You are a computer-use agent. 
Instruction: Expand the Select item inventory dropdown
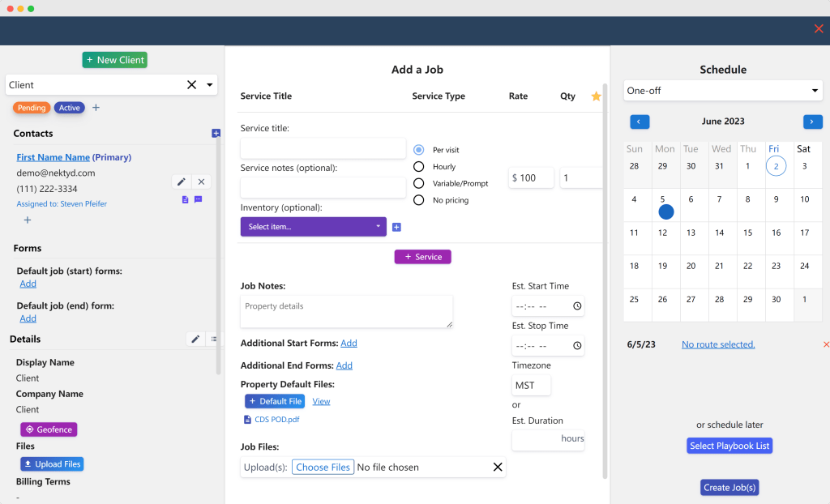[313, 227]
